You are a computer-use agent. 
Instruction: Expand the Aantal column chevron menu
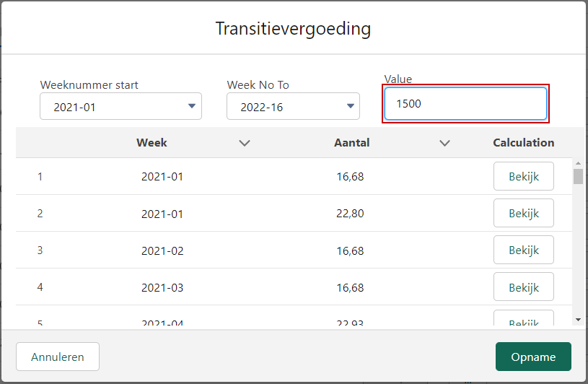tap(444, 143)
